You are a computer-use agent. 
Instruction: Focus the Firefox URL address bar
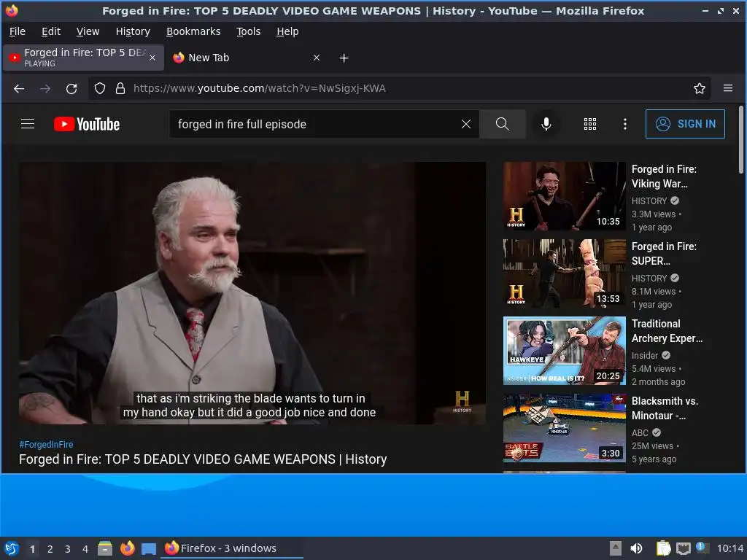(400, 88)
